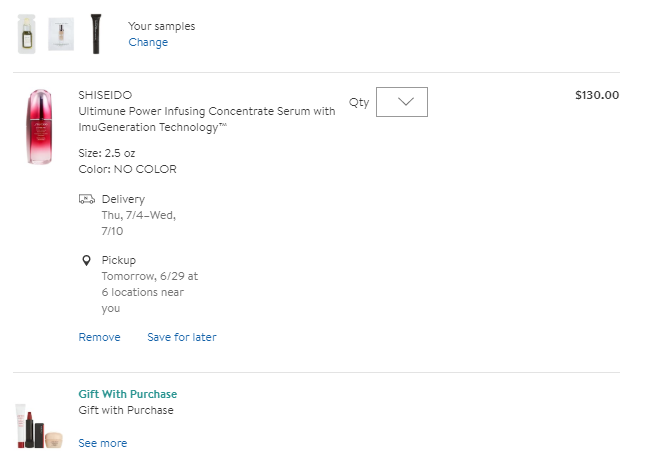Click the pickup location pin icon
Image resolution: width=647 pixels, height=466 pixels.
[x=87, y=260]
